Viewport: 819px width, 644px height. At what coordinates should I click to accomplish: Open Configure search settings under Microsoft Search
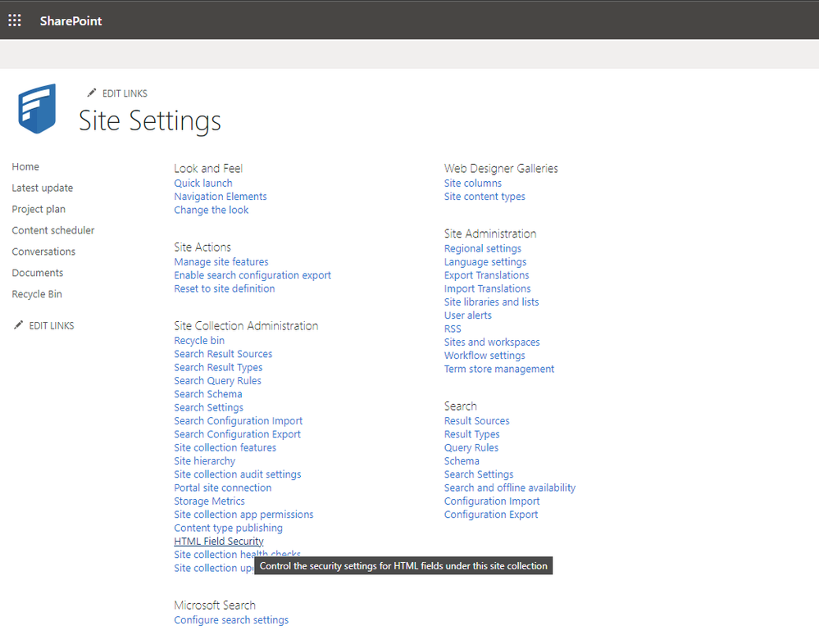[x=231, y=620]
